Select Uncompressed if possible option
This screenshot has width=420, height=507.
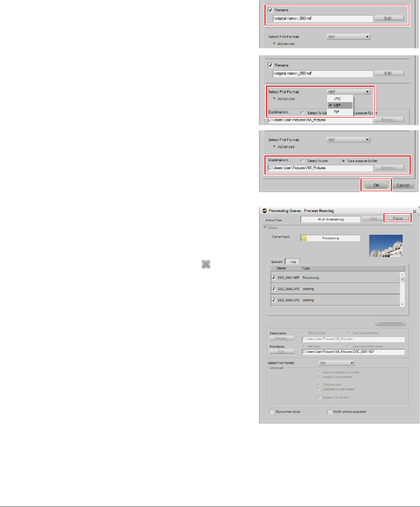pos(318,372)
